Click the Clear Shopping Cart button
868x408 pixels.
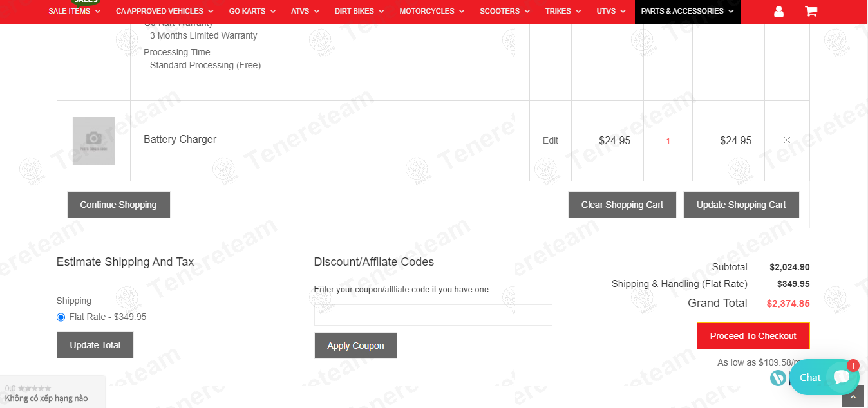(x=622, y=205)
